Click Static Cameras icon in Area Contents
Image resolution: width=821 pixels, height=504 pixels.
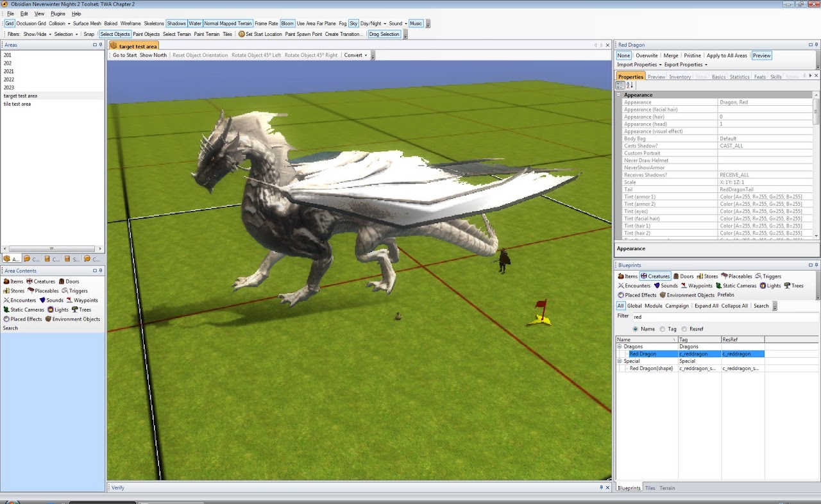(x=6, y=310)
